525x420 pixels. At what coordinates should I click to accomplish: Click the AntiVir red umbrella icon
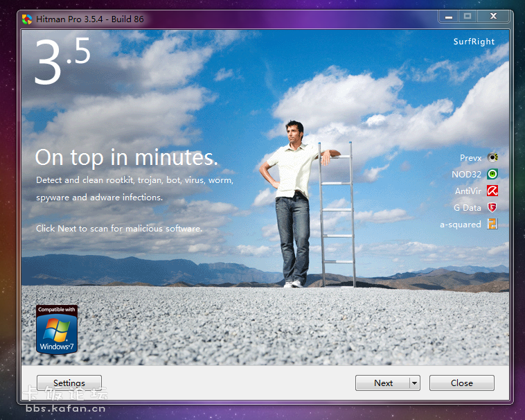pyautogui.click(x=492, y=191)
